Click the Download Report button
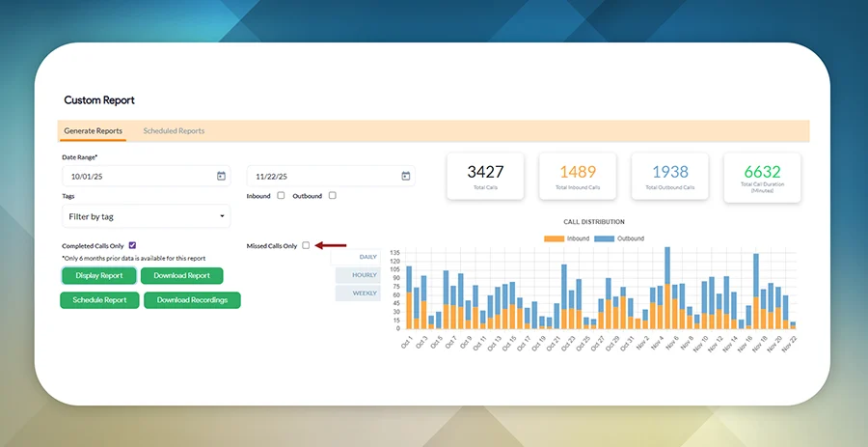The width and height of the screenshot is (868, 447). coord(181,276)
